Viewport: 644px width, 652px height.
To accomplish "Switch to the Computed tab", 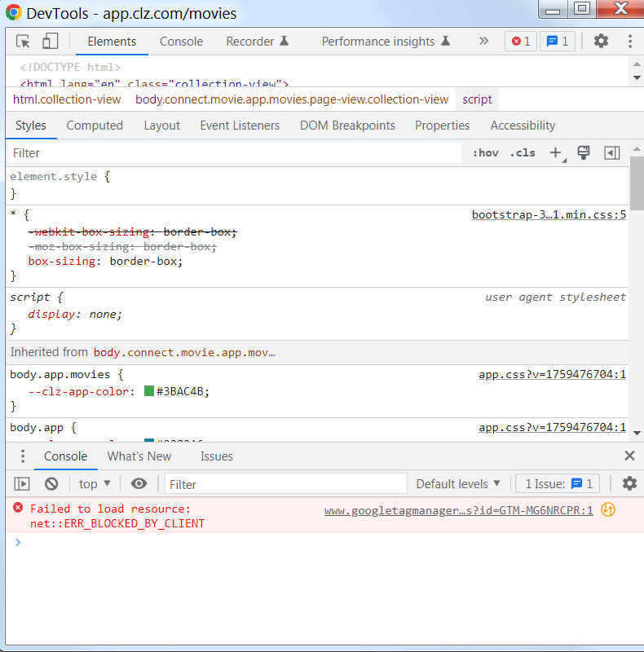I will click(x=95, y=126).
